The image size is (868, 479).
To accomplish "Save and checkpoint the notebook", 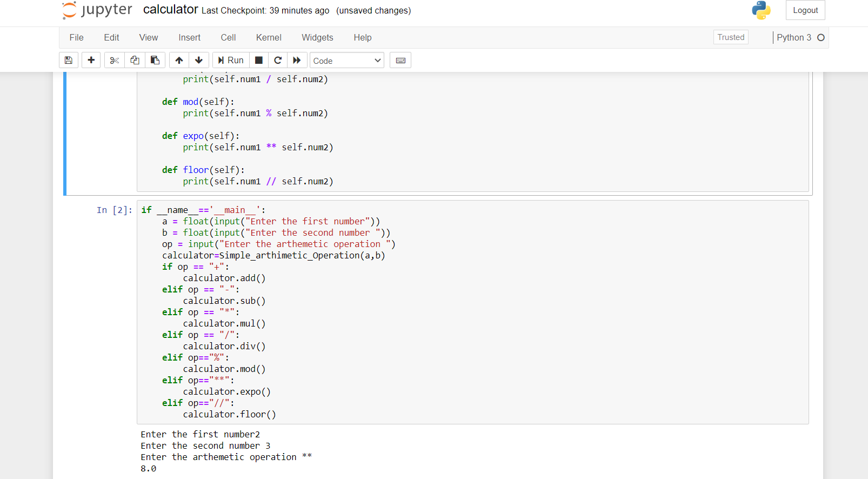I will pyautogui.click(x=69, y=60).
